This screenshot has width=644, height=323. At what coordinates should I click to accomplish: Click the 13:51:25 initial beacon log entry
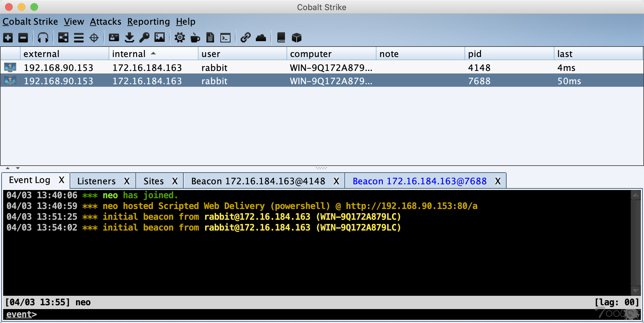pyautogui.click(x=204, y=217)
